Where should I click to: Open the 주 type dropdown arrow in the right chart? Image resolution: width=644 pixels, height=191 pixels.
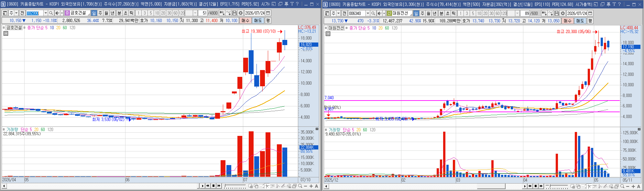[338, 13]
